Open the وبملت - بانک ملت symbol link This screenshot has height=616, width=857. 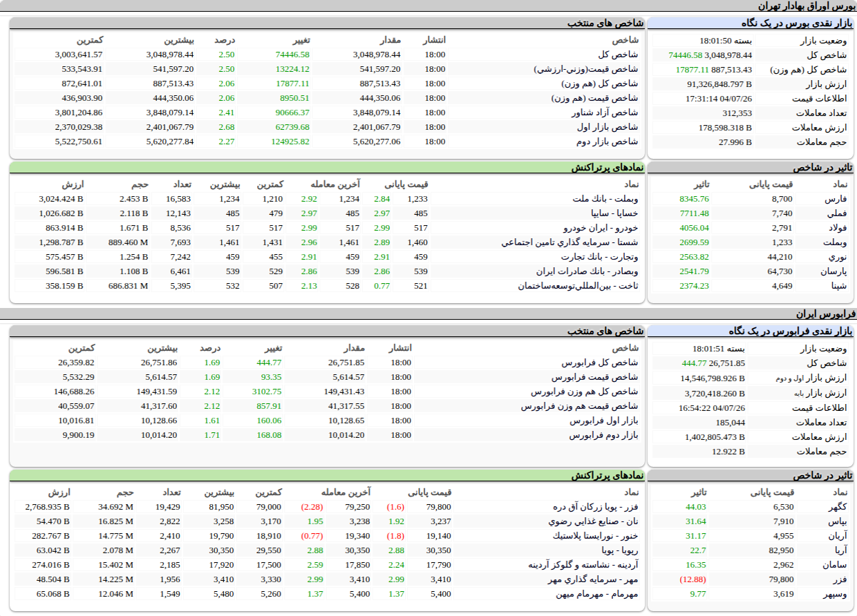click(x=605, y=199)
